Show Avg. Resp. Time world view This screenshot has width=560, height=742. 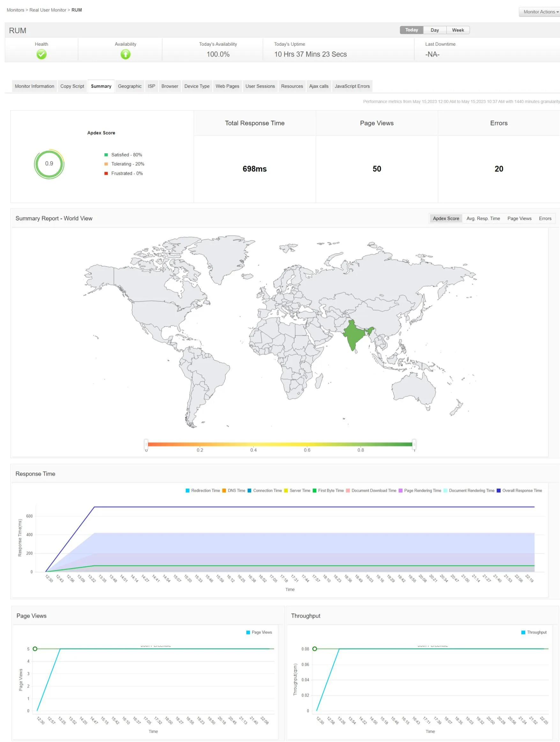click(x=483, y=219)
